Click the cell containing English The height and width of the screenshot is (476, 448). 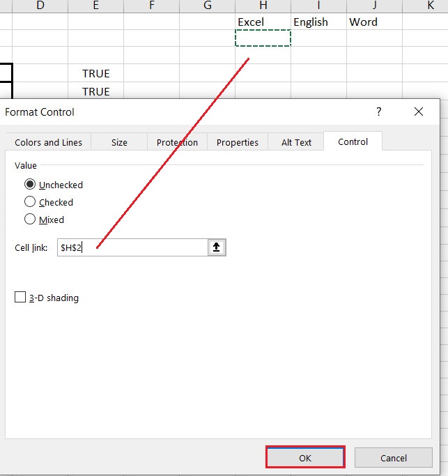[318, 22]
